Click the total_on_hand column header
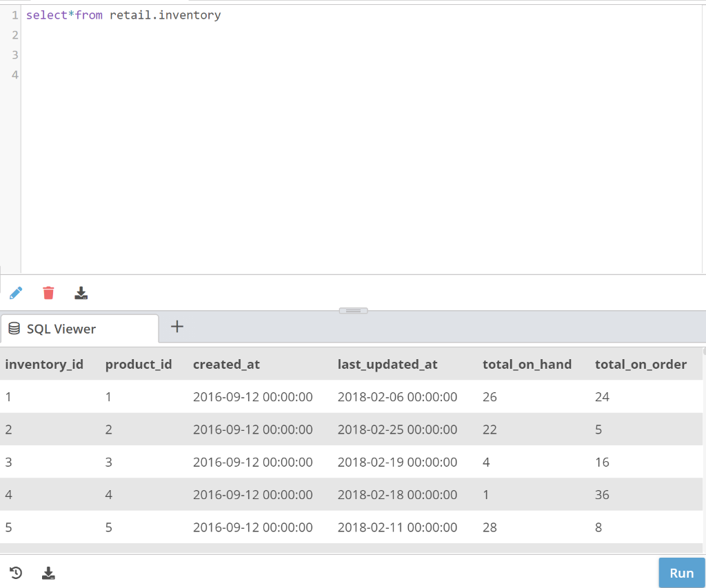The width and height of the screenshot is (706, 588). (527, 364)
